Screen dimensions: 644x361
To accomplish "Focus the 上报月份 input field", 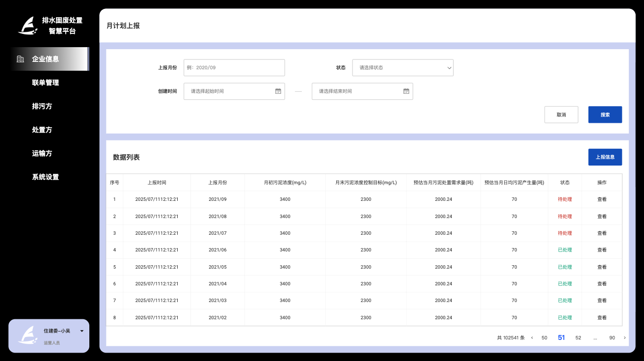I will point(234,68).
